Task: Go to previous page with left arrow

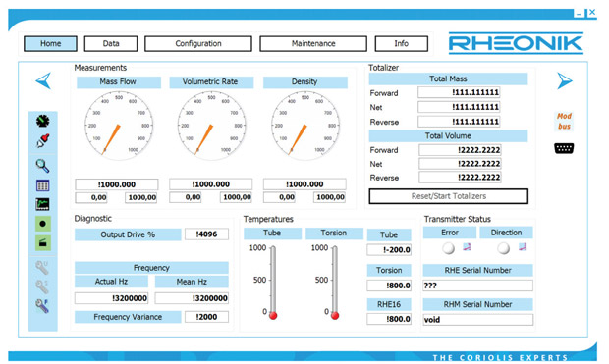Action: click(43, 80)
